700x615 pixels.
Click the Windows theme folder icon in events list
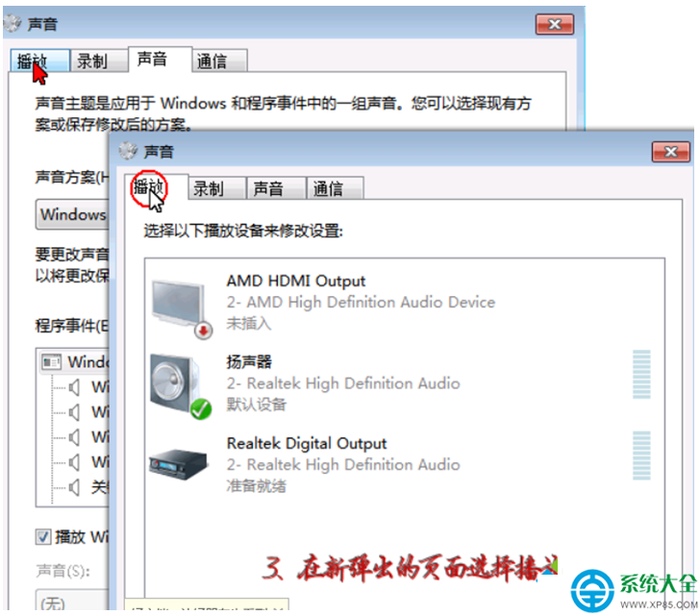pos(51,361)
